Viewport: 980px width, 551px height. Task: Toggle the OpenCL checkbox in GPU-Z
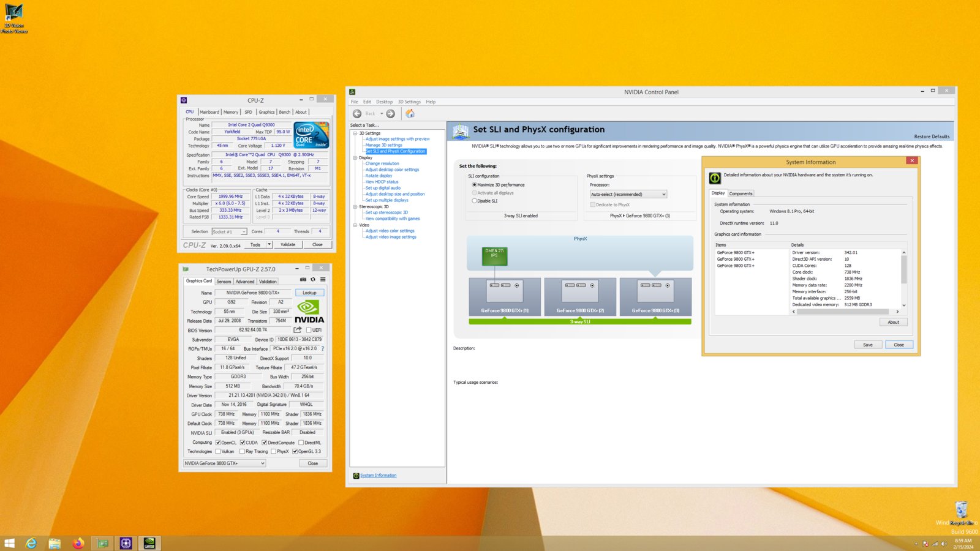pyautogui.click(x=218, y=442)
